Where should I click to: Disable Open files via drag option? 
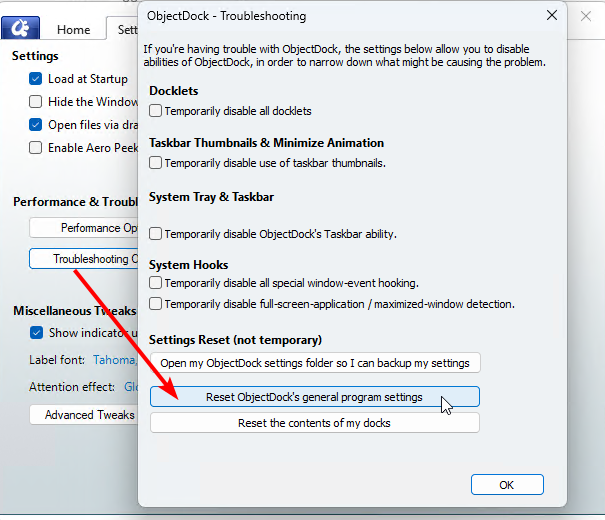click(36, 125)
